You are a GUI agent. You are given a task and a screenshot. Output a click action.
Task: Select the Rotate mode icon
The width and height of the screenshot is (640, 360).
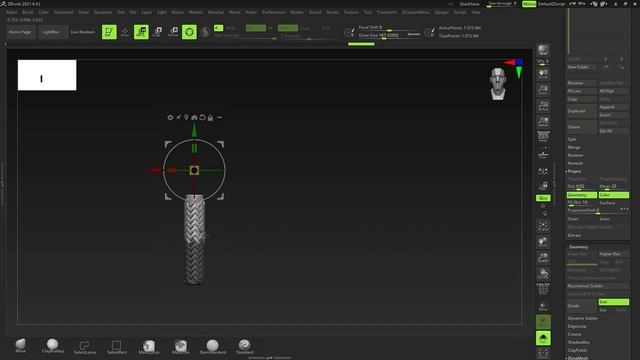click(x=173, y=32)
